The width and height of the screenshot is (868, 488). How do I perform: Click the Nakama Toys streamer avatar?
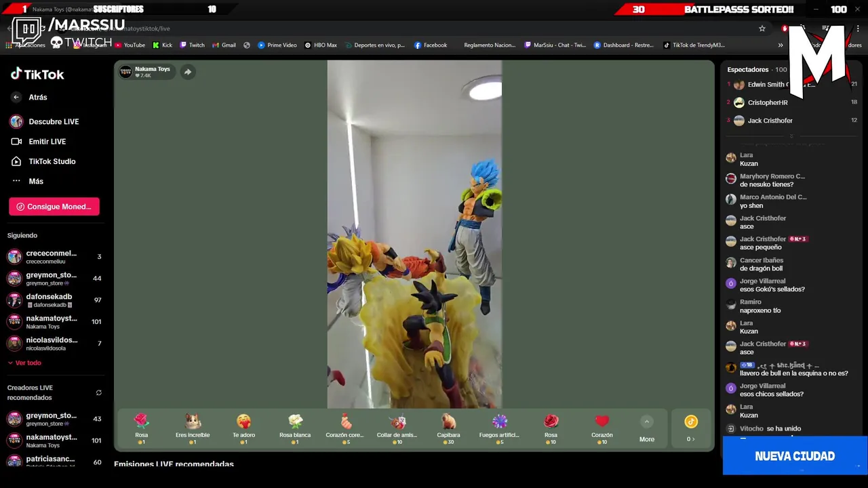coord(125,72)
